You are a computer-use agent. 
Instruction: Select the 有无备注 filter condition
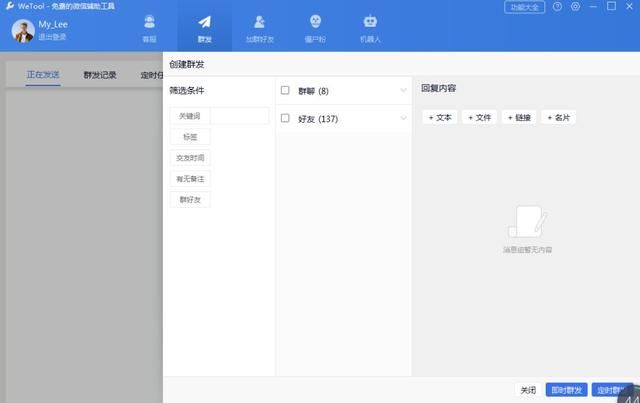190,179
